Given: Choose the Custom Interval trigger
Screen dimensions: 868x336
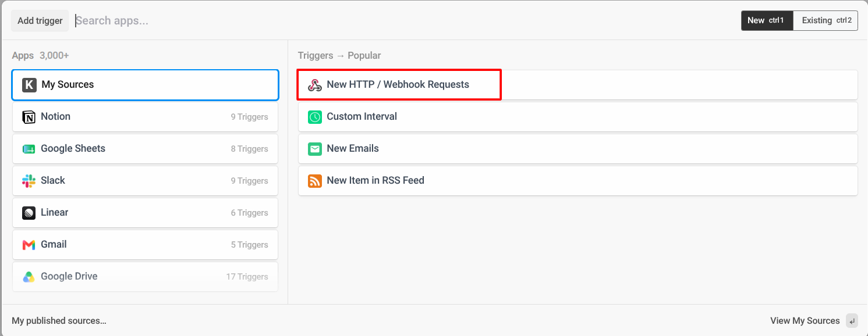Looking at the screenshot, I should [578, 117].
